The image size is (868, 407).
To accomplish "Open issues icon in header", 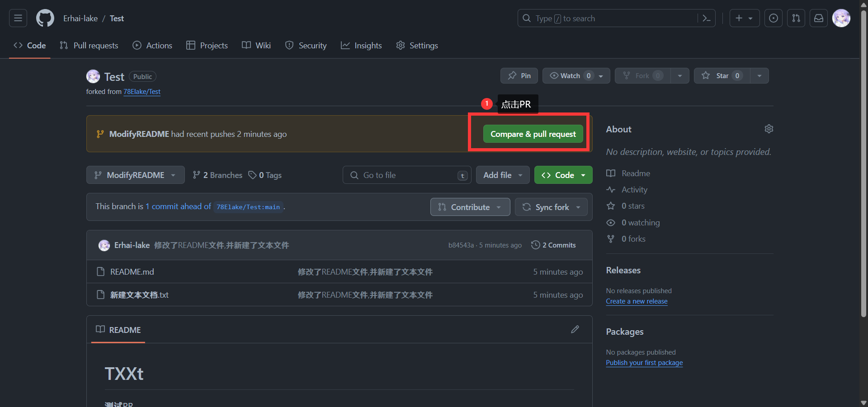I will [x=774, y=18].
